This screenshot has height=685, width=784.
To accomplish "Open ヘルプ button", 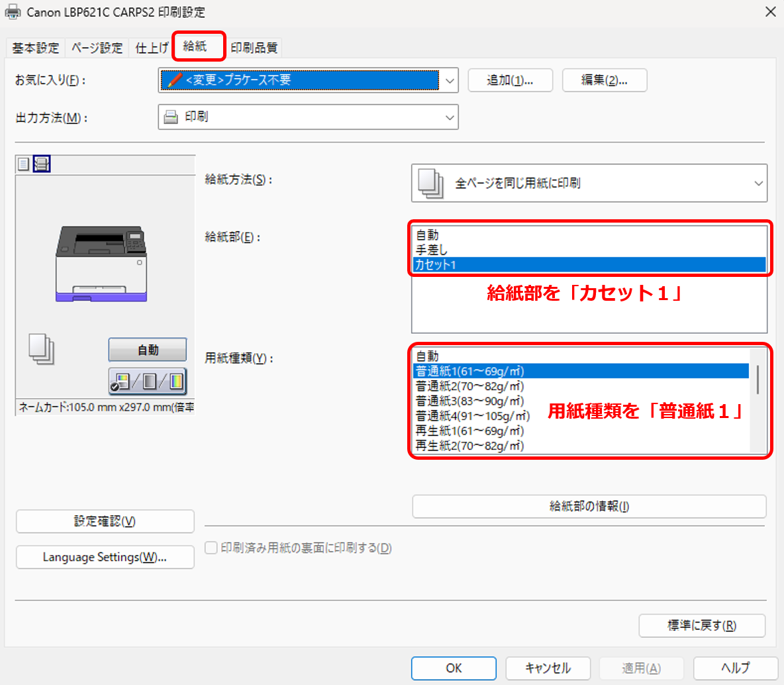I will point(736,668).
